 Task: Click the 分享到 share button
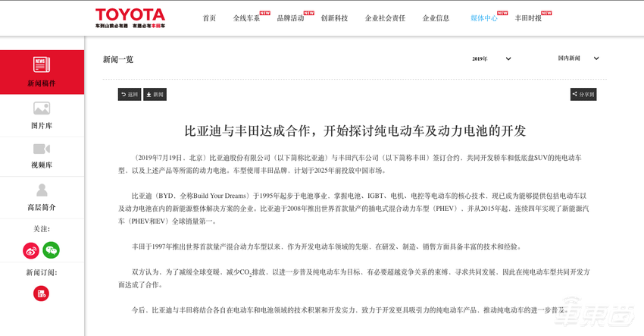click(583, 94)
